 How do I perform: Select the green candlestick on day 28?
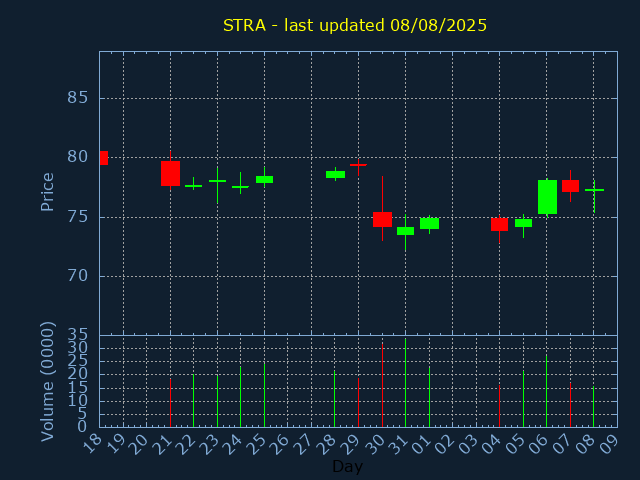(336, 174)
